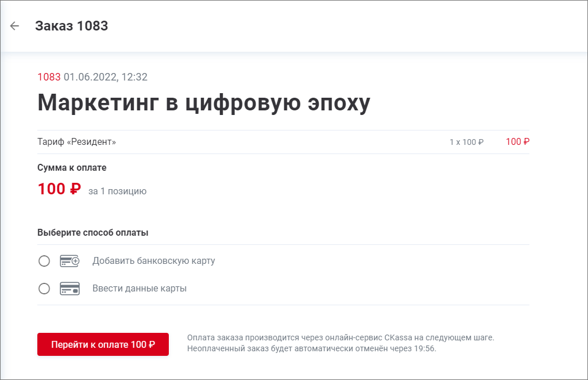Click the за 1 позицию text
This screenshot has height=380, width=588.
(117, 191)
